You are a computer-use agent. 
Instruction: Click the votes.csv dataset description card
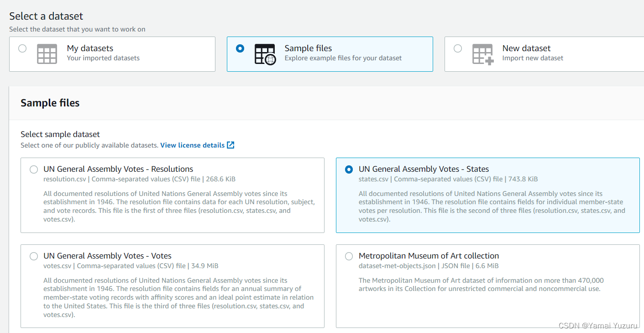tap(173, 286)
